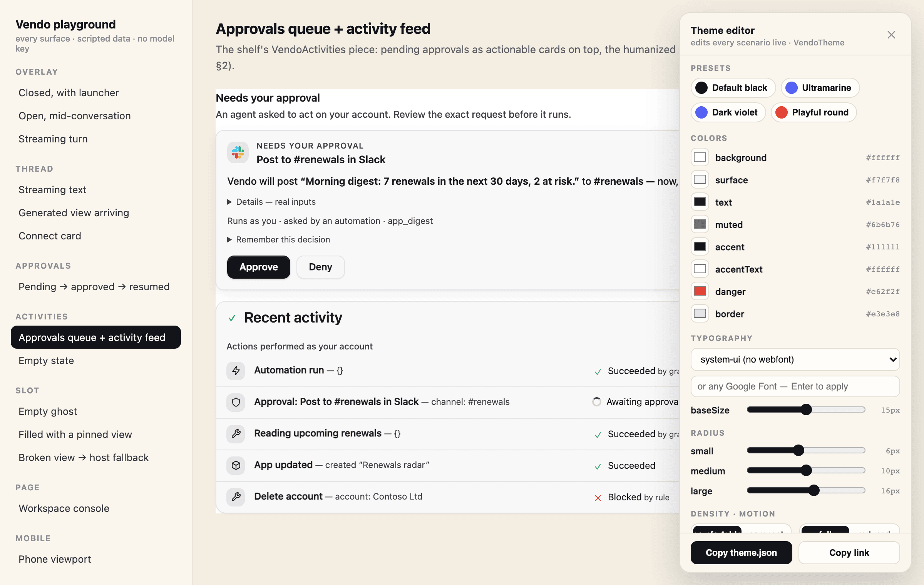This screenshot has height=585, width=924.
Task: Open the accent color swatch
Action: click(x=700, y=247)
